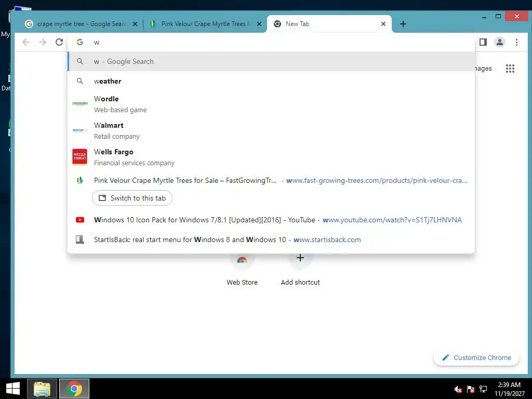
Task: Select the Wells Fargo suggestion
Action: click(271, 157)
